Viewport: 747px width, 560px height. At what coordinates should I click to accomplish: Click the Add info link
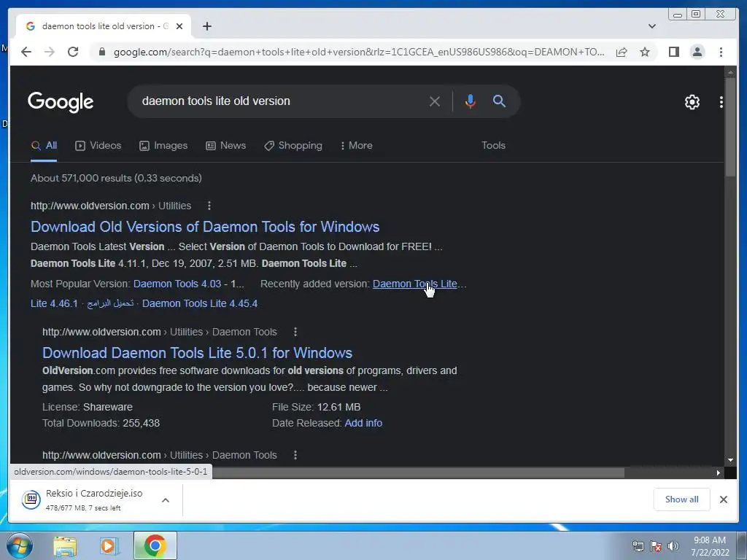(363, 423)
